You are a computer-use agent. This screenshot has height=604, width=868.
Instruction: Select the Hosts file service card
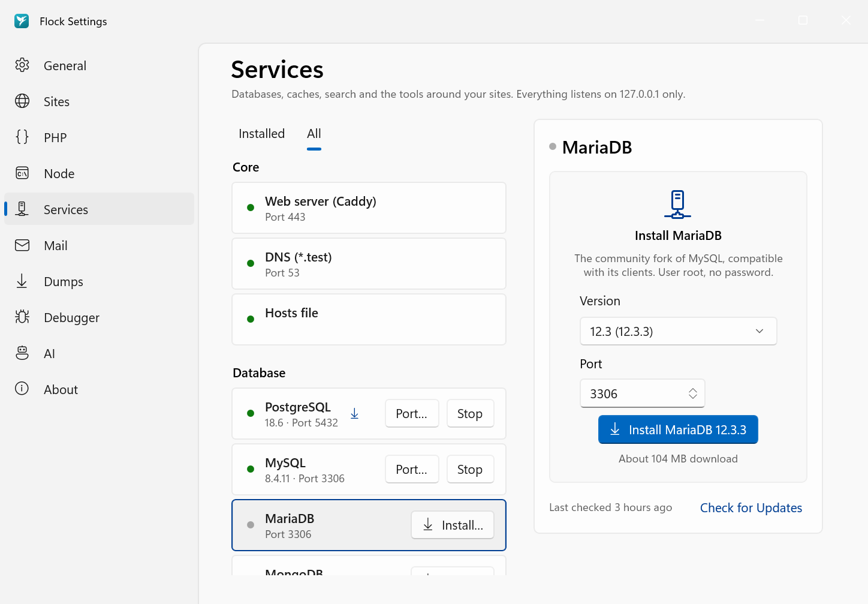[x=369, y=320]
